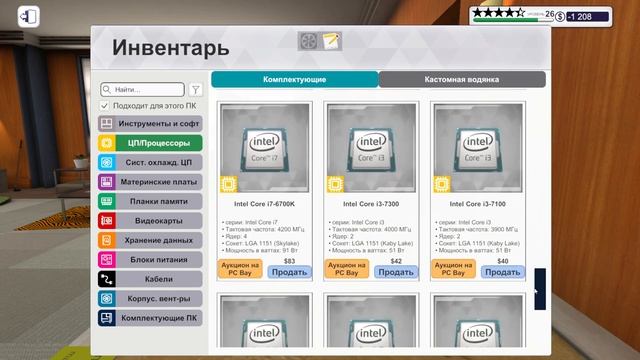This screenshot has width=640, height=360.
Task: Click the Материнские платы category icon
Action: click(107, 182)
